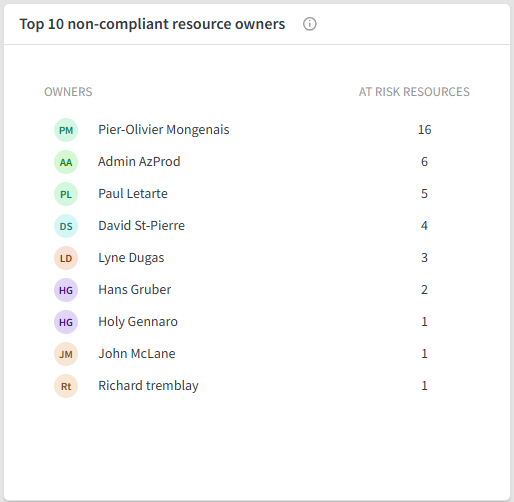Click the info icon beside the widget title
Screen dimensions: 514x502
click(309, 24)
